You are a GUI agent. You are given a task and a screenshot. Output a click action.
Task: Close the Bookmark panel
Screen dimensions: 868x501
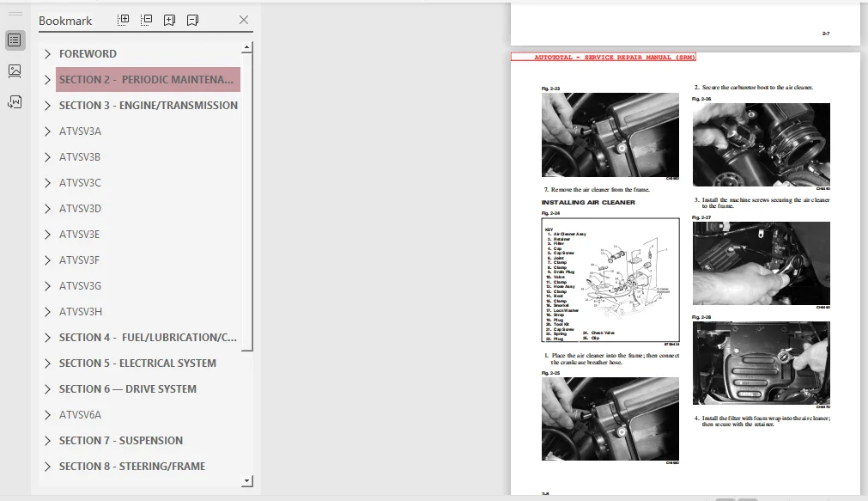pyautogui.click(x=244, y=20)
